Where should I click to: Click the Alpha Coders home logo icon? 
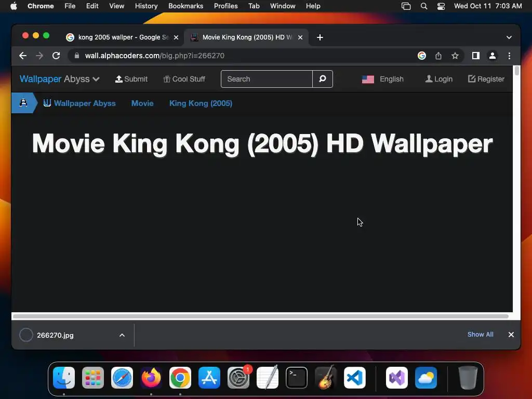click(23, 103)
